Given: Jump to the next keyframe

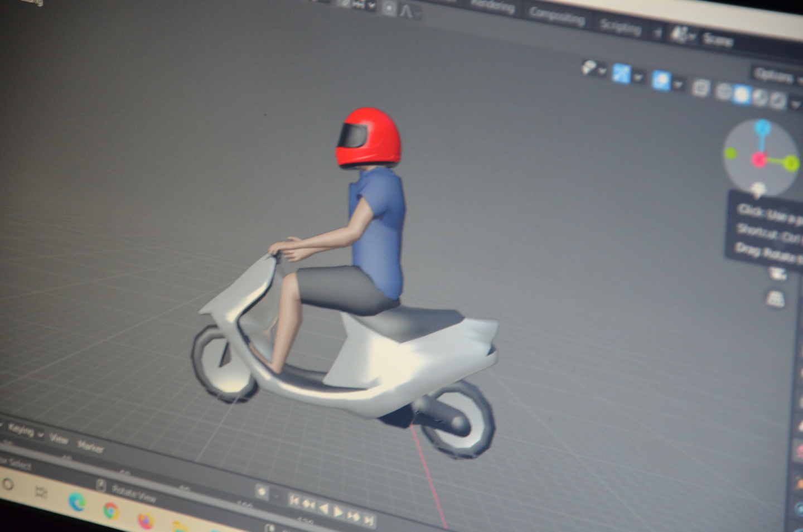Looking at the screenshot, I should click(x=354, y=516).
